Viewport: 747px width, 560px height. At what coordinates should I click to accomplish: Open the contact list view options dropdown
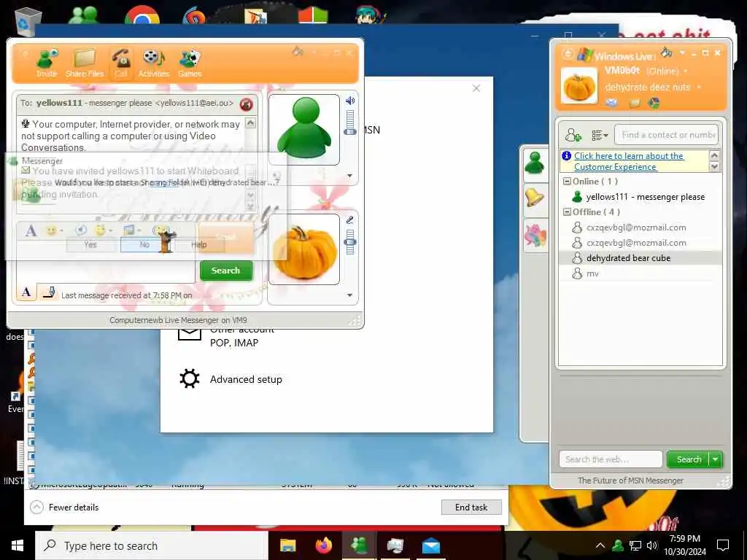coord(600,135)
